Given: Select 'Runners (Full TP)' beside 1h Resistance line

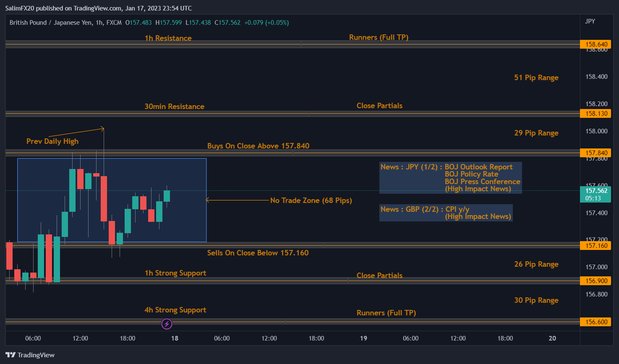Looking at the screenshot, I should click(379, 37).
